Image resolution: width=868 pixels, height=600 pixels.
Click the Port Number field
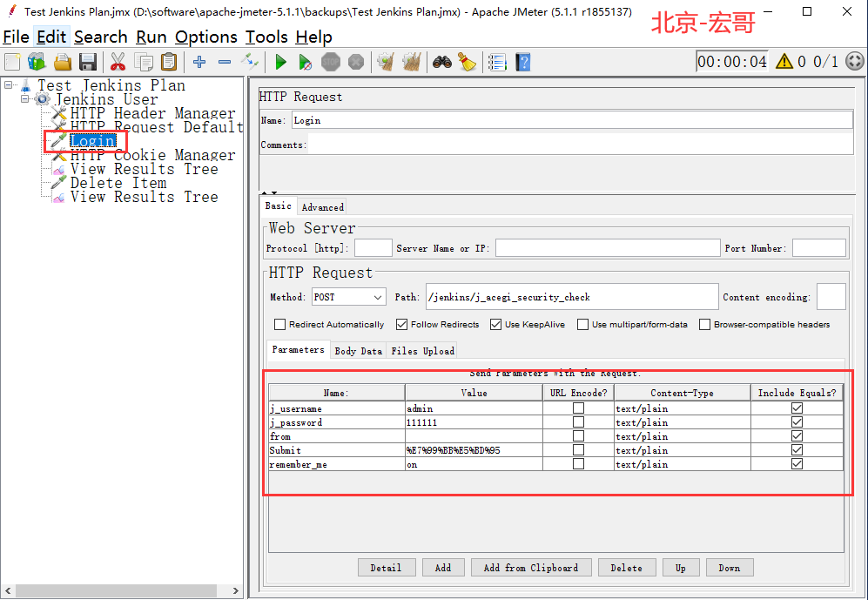[x=818, y=248]
